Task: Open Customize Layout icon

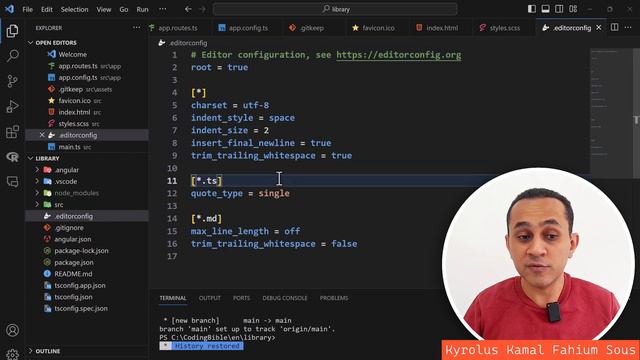Action: [x=573, y=9]
